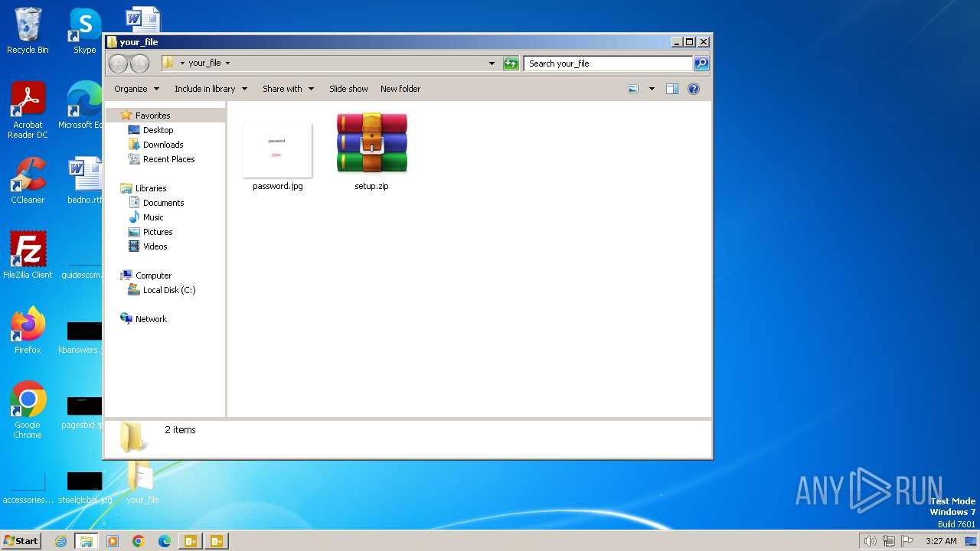
Task: Open the Organize menu
Action: 137,89
